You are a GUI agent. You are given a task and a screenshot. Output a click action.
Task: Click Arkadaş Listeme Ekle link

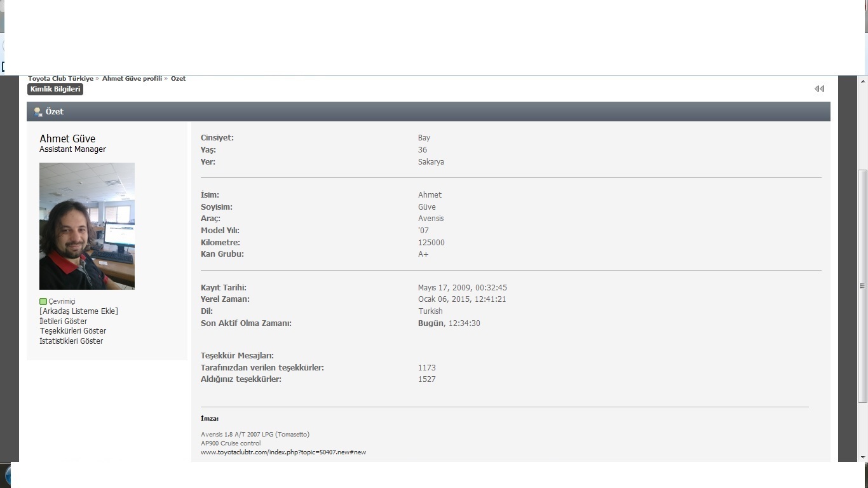click(79, 311)
